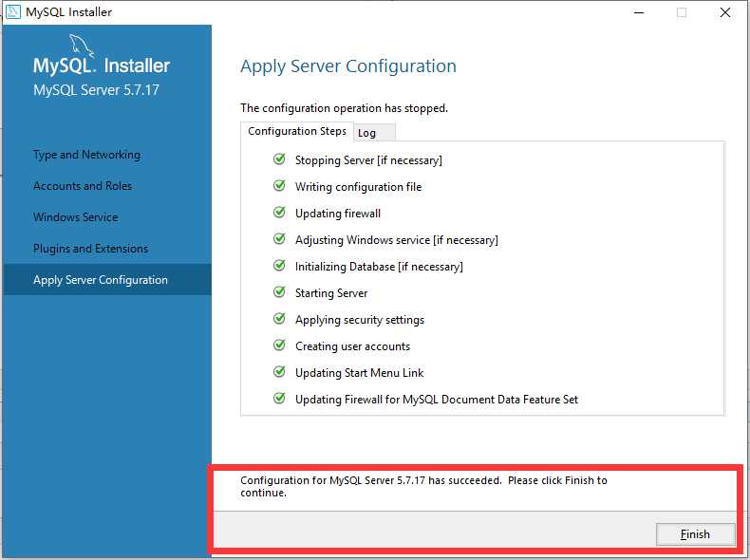Click the 'Updating Start Menu Link' text

pos(359,372)
